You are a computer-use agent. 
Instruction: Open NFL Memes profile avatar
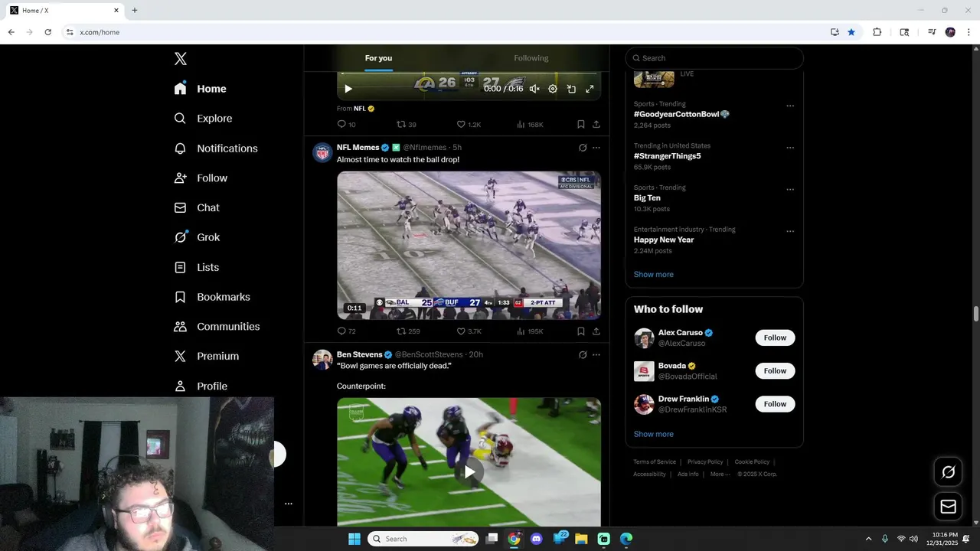click(322, 152)
